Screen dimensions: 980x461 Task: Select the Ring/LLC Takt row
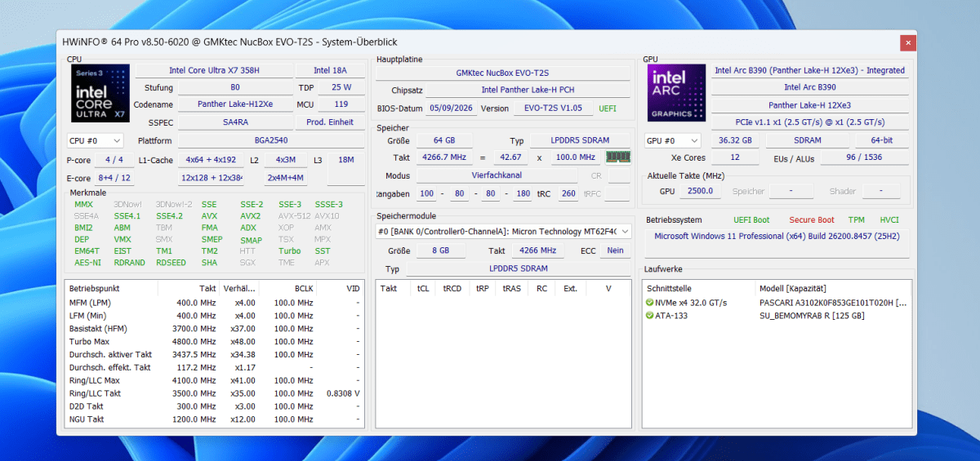point(215,393)
